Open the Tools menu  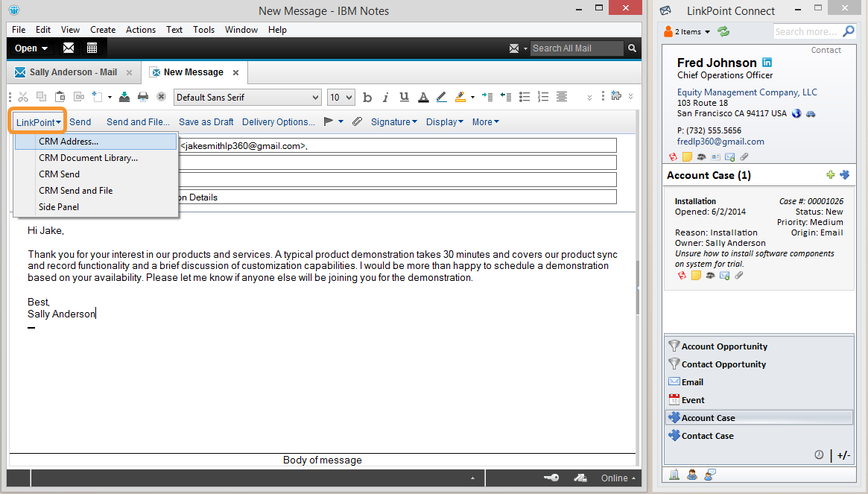pos(203,30)
